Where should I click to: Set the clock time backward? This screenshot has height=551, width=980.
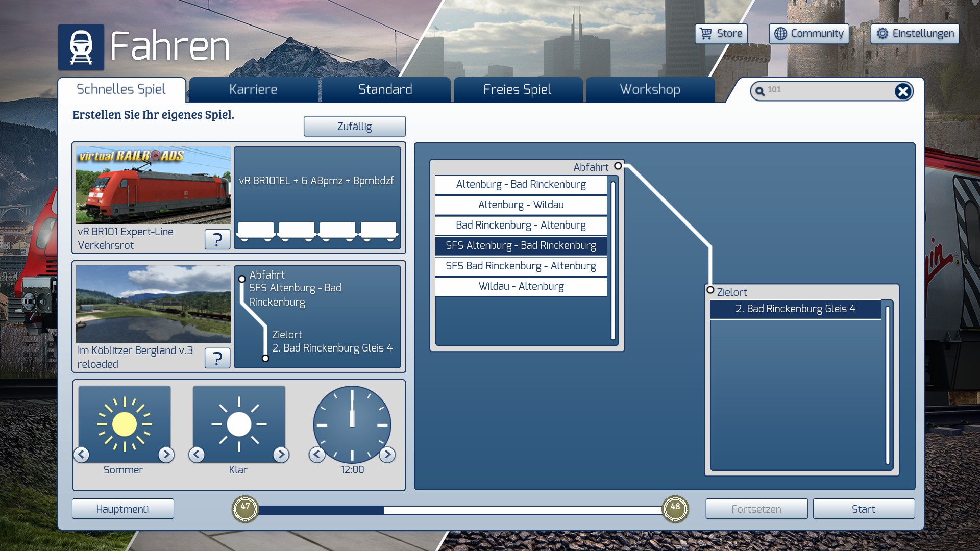(x=317, y=454)
